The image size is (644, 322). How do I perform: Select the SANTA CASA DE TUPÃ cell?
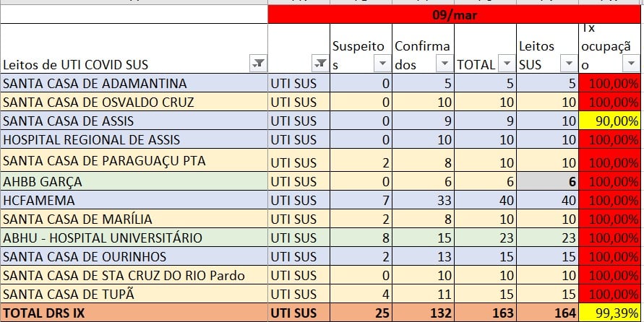(134, 294)
